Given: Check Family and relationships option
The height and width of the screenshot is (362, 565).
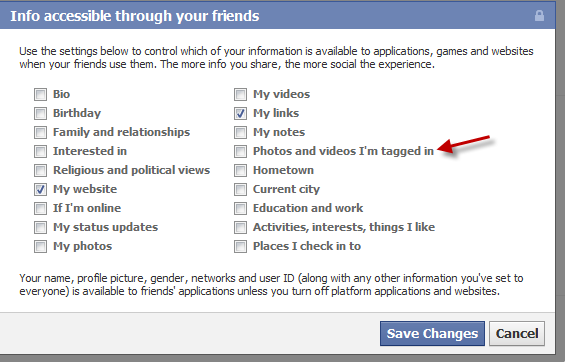Looking at the screenshot, I should pos(40,132).
